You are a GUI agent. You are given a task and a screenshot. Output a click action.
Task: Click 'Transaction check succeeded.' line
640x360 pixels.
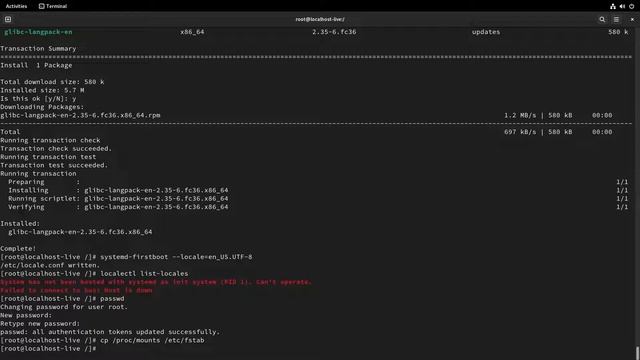tap(56, 149)
